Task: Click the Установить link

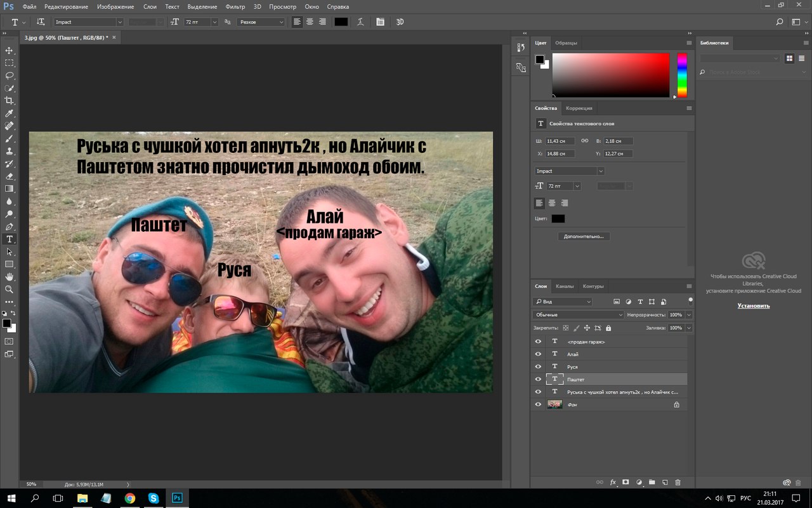Action: pos(753,305)
